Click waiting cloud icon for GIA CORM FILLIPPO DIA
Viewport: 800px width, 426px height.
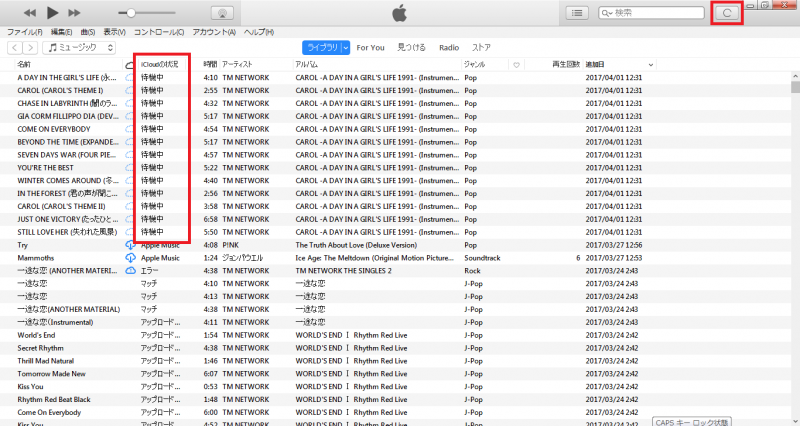tap(130, 116)
